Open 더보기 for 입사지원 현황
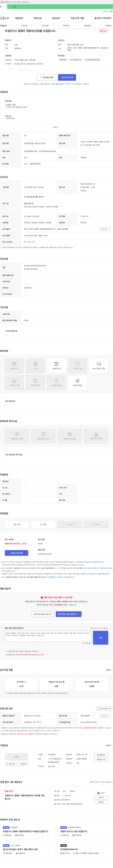 (x=109, y=670)
